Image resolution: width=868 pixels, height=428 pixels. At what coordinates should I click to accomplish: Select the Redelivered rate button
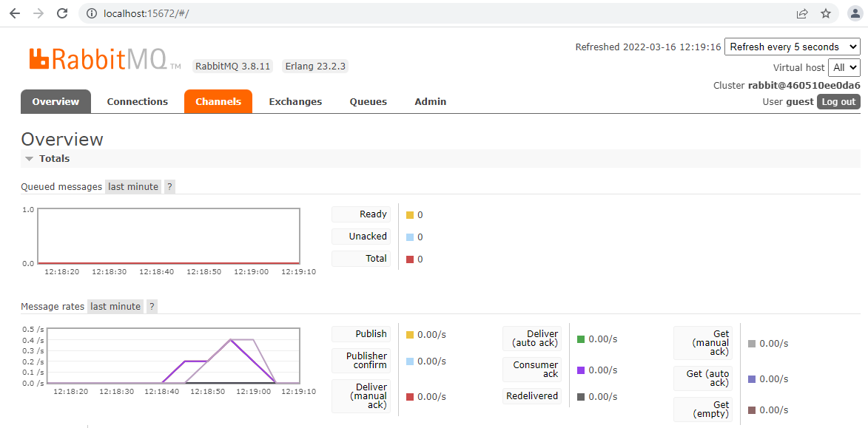pyautogui.click(x=532, y=396)
